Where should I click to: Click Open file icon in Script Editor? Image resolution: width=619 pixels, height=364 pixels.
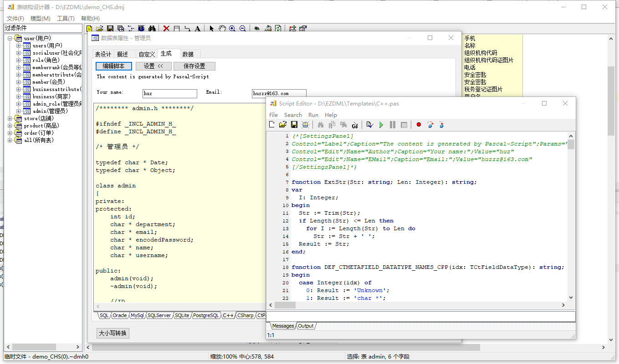[283, 125]
